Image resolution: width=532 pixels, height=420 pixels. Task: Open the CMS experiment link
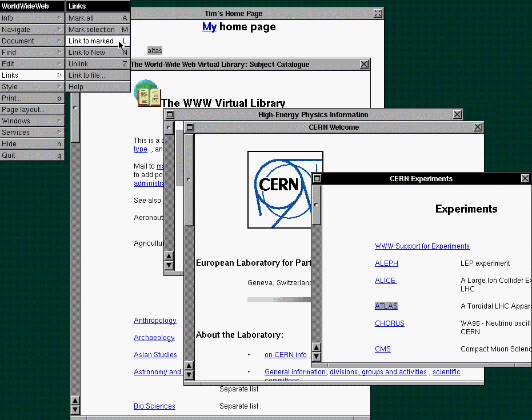[383, 349]
